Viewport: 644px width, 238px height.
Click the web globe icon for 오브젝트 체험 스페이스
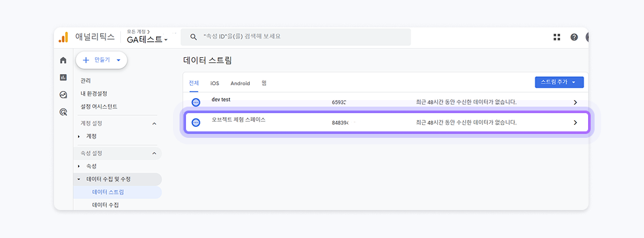click(x=196, y=122)
